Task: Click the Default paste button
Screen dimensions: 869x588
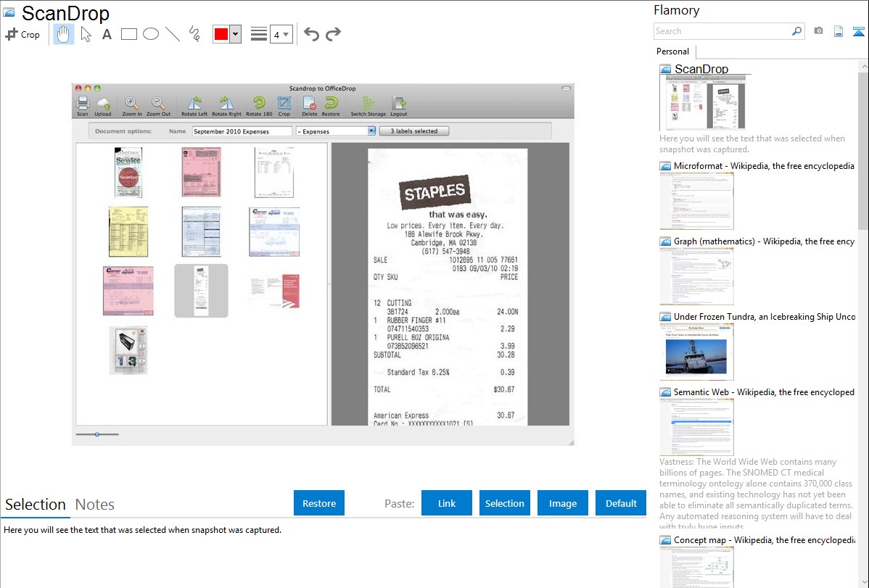Action: tap(621, 503)
